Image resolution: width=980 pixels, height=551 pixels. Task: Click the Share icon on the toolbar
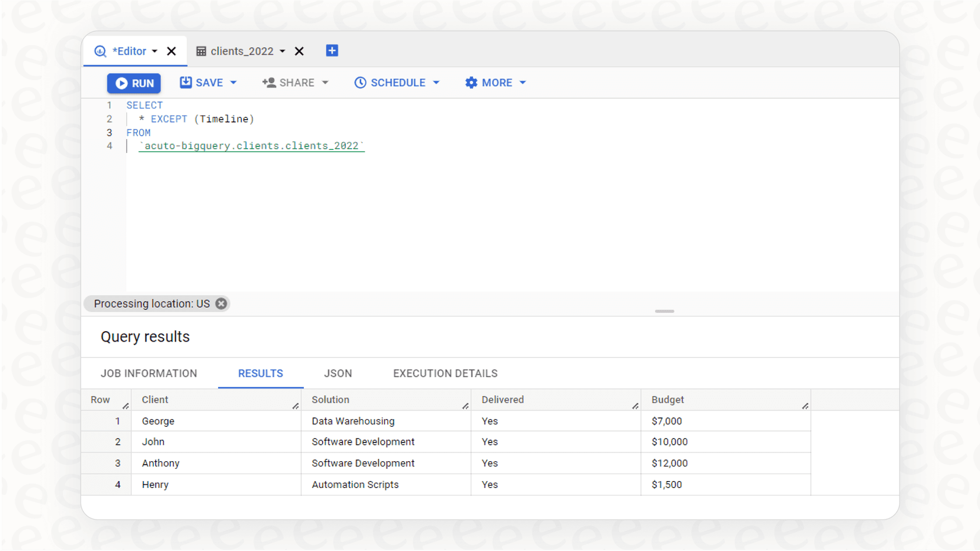(x=269, y=82)
